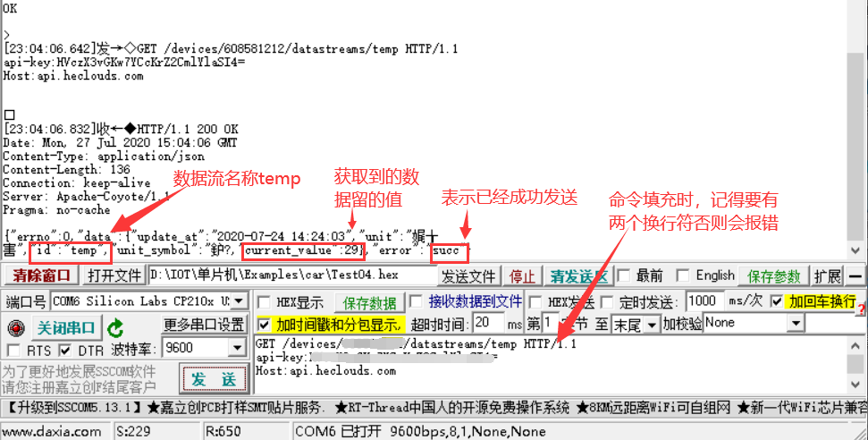Click the ★8KM远距离WiFi可自组网 link
Screen dimensions: 868x440
point(653,409)
